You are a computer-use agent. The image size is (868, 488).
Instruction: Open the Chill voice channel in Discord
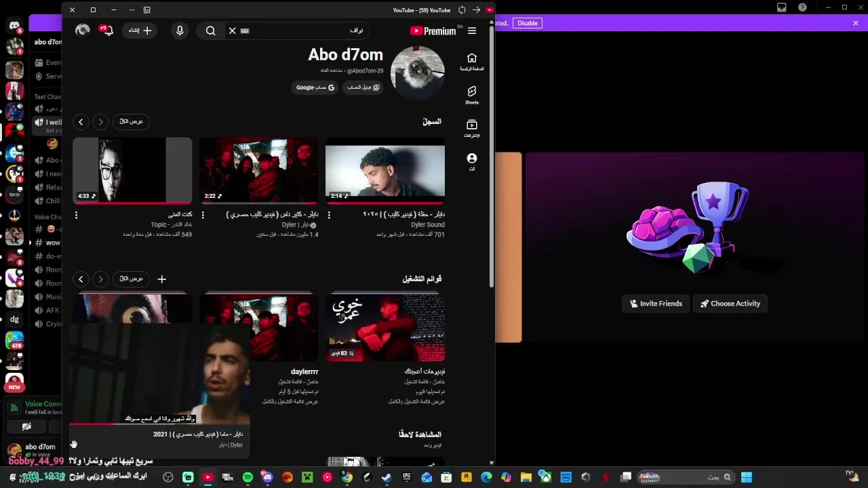(x=52, y=201)
